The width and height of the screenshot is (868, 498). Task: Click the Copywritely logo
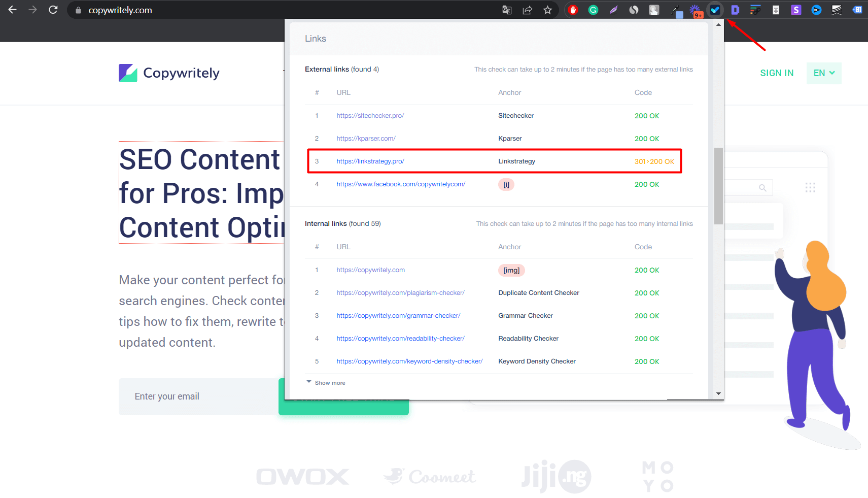(169, 73)
